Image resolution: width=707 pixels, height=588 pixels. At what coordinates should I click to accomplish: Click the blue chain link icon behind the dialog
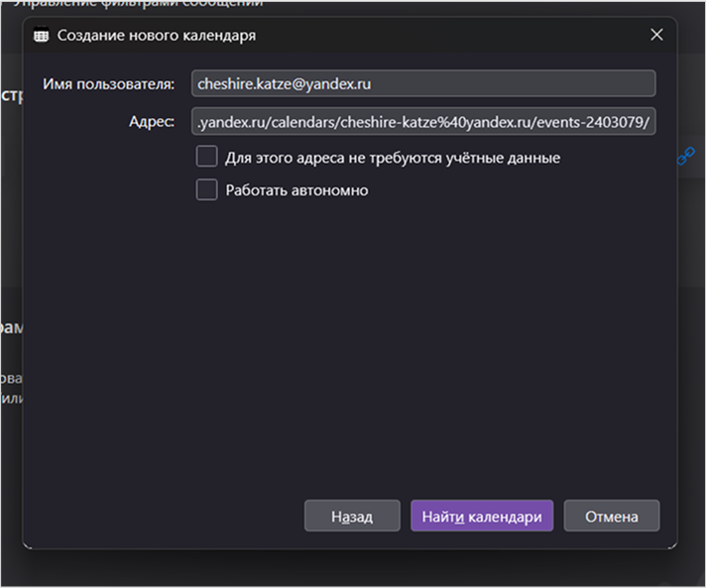pyautogui.click(x=685, y=156)
